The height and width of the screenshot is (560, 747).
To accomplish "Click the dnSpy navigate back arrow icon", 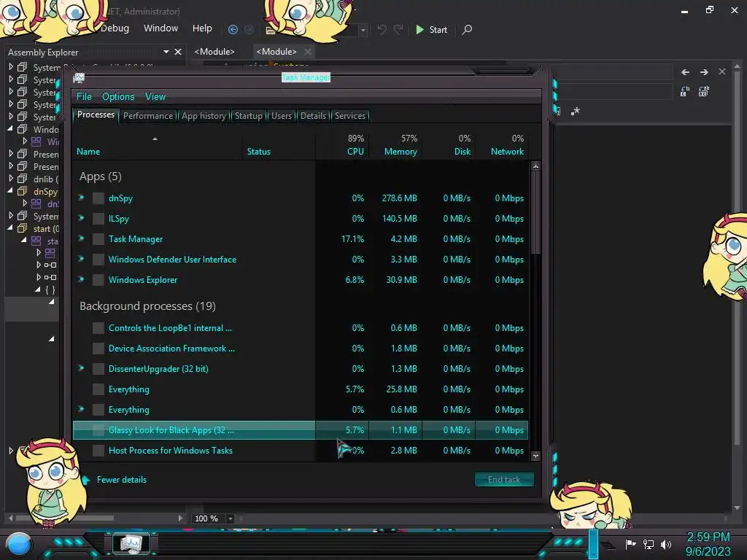I will 233,29.
